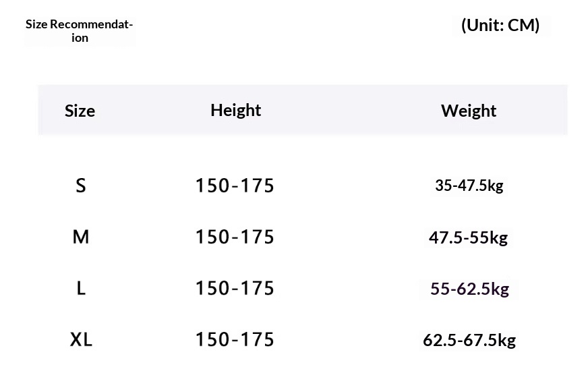Click the XL size label
The height and width of the screenshot is (369, 588).
[x=81, y=339]
